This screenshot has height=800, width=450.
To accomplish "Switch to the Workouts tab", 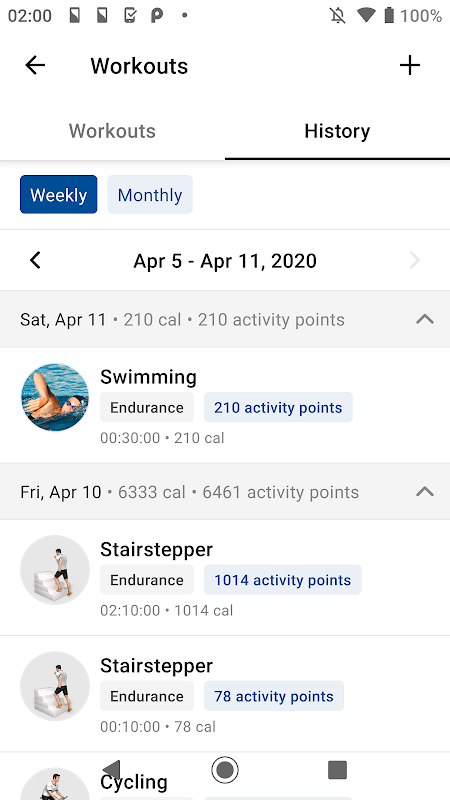I will pyautogui.click(x=112, y=131).
